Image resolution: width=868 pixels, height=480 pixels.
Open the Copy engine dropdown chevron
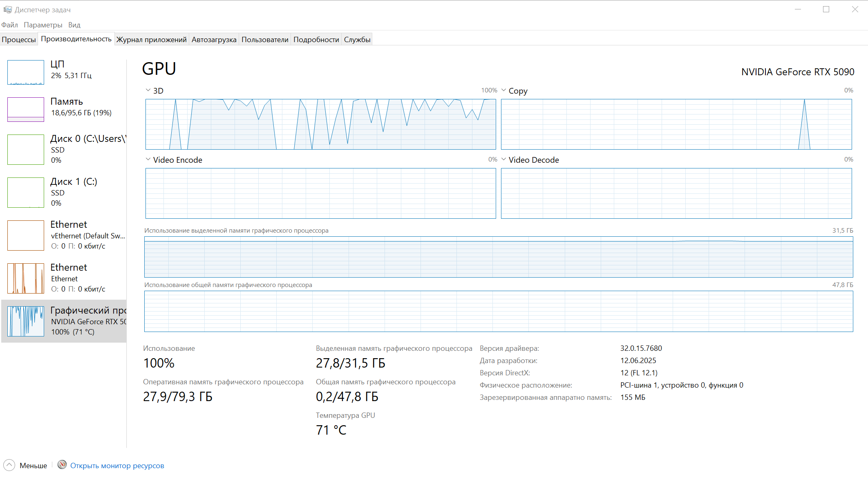click(503, 90)
